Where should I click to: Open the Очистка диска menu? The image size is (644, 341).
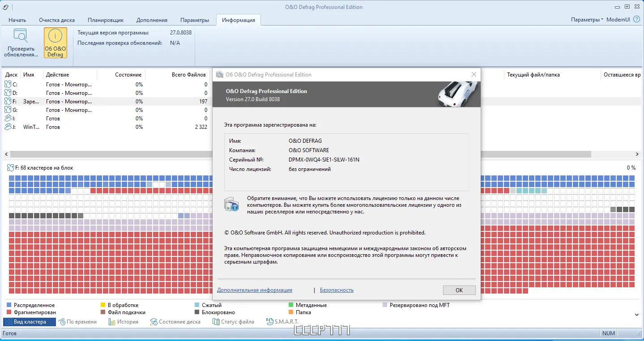tap(56, 20)
